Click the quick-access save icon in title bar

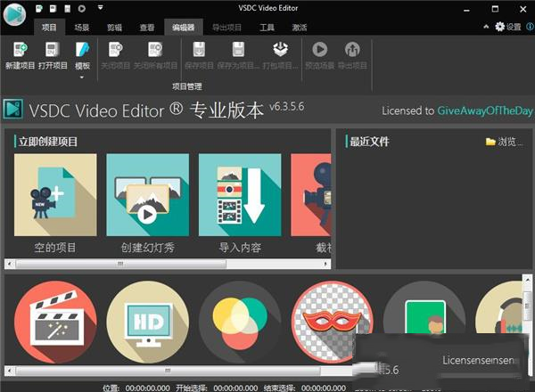point(67,8)
